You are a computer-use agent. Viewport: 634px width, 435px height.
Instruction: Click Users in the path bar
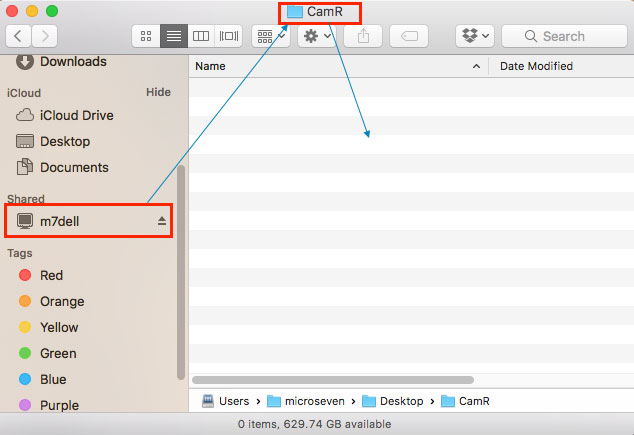click(x=226, y=401)
